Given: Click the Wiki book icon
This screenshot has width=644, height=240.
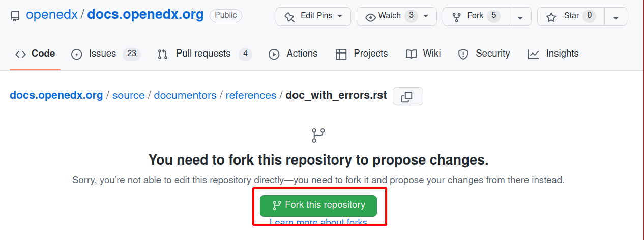Looking at the screenshot, I should coord(411,54).
